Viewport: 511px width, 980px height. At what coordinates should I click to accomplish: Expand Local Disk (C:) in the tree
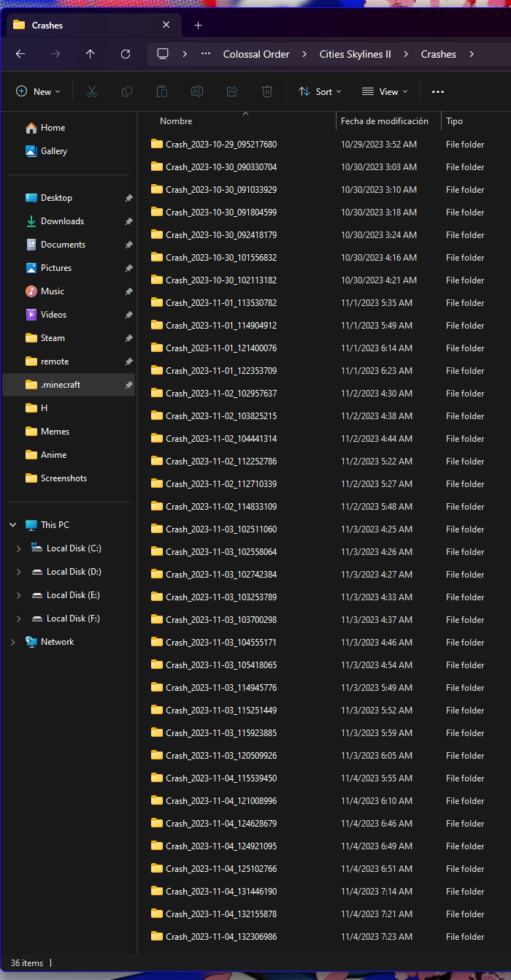tap(19, 548)
